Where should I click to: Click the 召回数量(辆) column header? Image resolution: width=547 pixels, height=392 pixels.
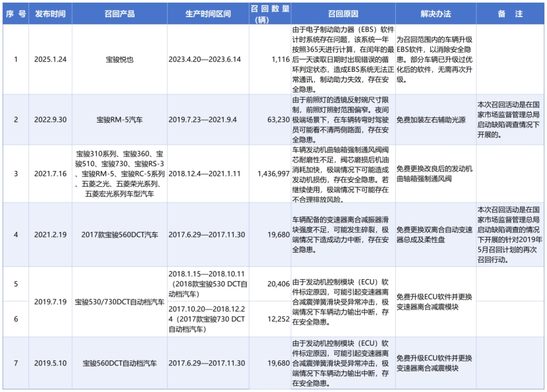coord(269,15)
